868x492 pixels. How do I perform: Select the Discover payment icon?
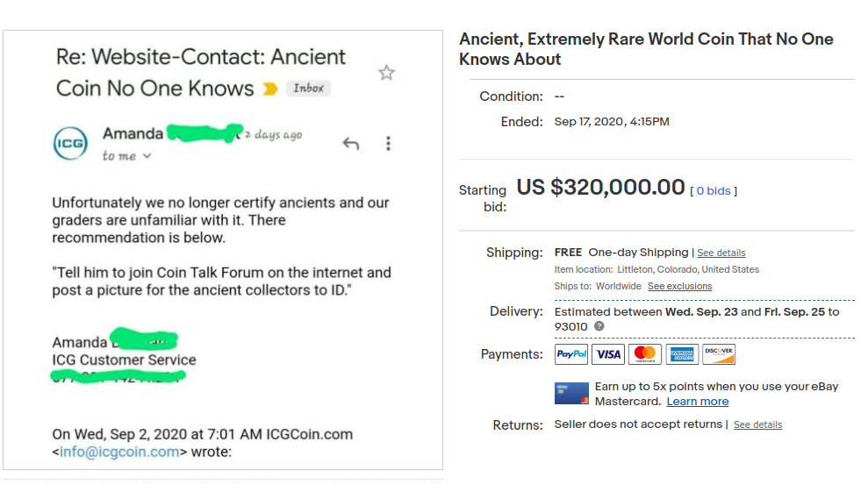719,354
